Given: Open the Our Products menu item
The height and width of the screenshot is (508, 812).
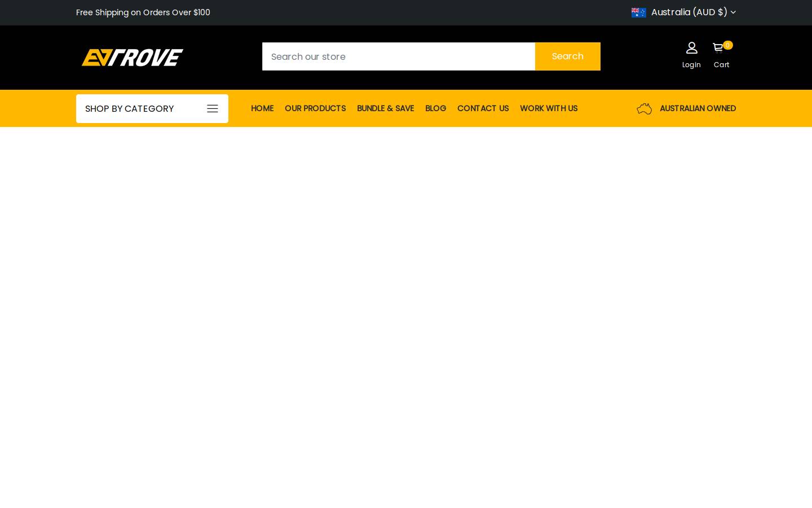Looking at the screenshot, I should pos(315,108).
